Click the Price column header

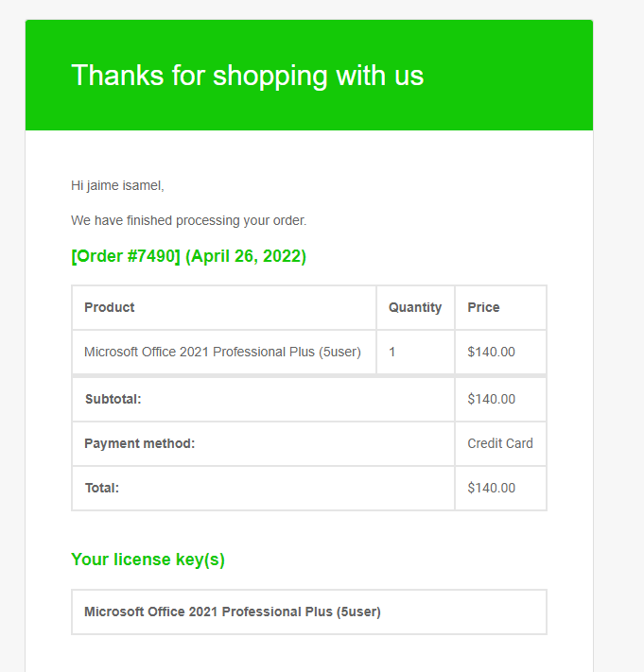pyautogui.click(x=483, y=307)
